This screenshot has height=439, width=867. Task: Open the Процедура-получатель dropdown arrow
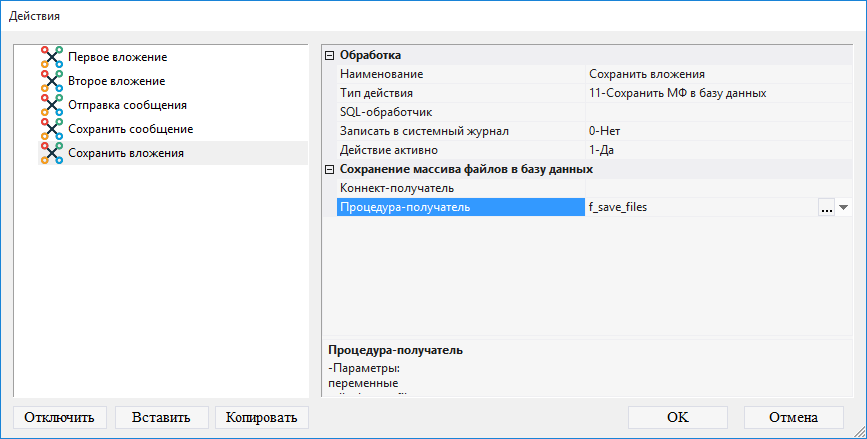[843, 208]
